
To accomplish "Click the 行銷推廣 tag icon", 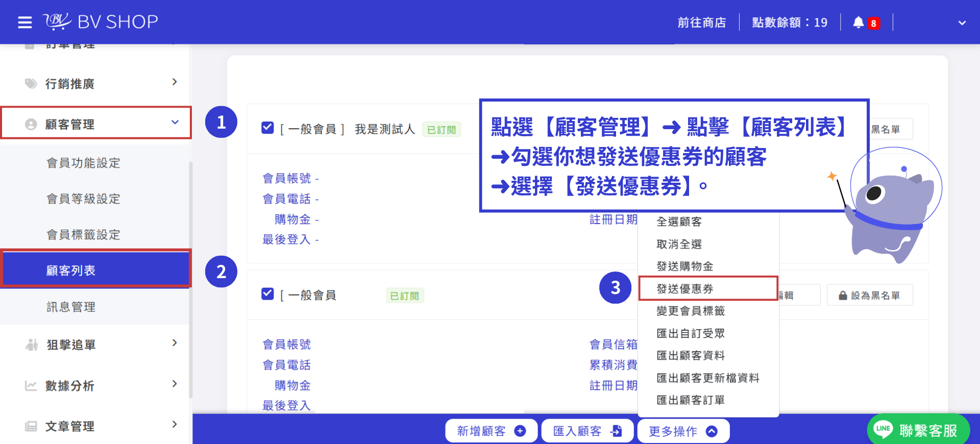I will coord(31,84).
